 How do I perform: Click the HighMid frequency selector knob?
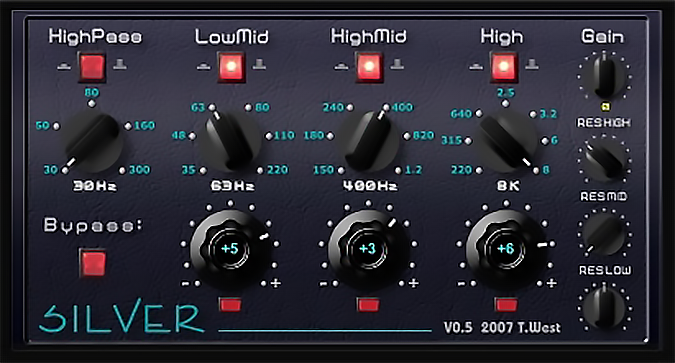click(369, 140)
